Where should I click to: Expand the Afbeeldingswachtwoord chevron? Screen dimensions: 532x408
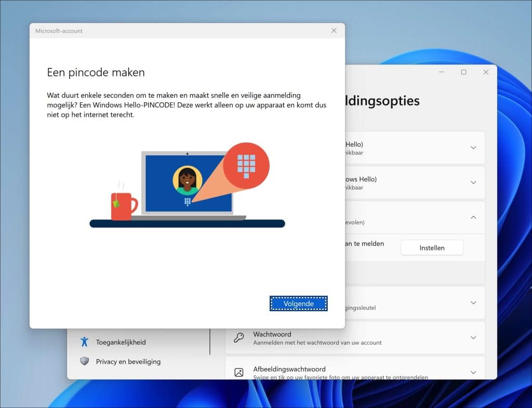point(473,372)
